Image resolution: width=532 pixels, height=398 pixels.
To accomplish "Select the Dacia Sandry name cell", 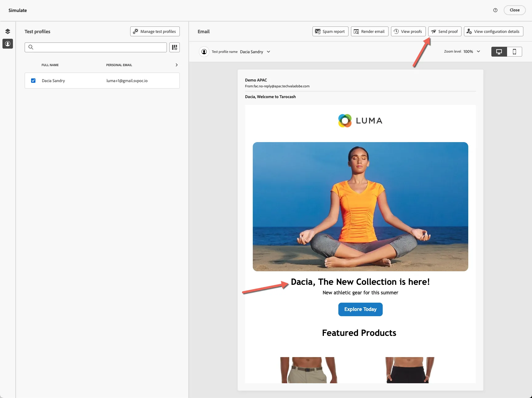I will [53, 81].
